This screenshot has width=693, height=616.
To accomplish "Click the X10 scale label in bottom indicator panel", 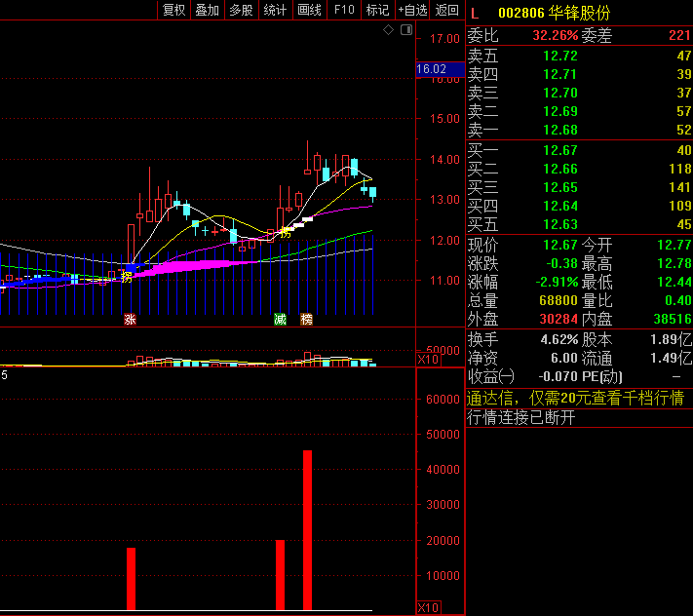I will (x=428, y=607).
